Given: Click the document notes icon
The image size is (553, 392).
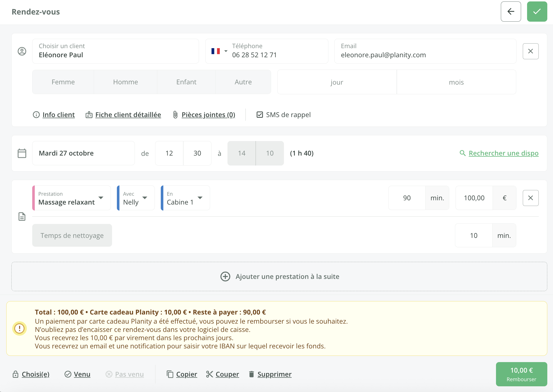Looking at the screenshot, I should pos(22,217).
